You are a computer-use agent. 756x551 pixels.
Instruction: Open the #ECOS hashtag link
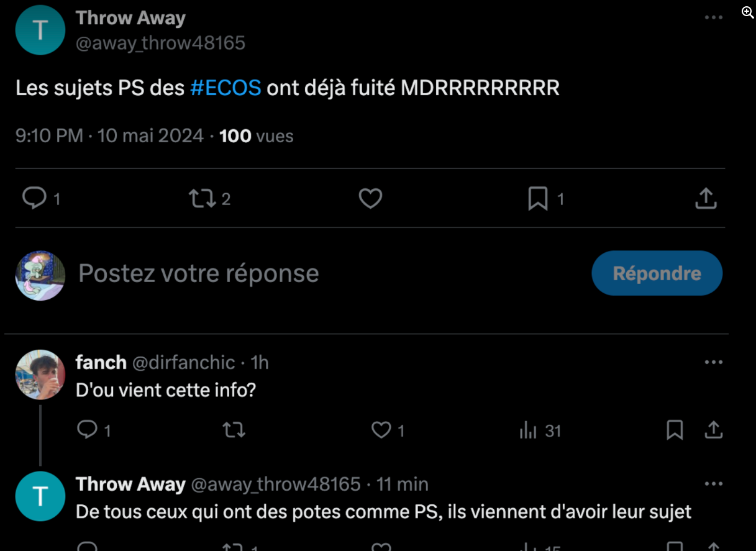pyautogui.click(x=225, y=88)
